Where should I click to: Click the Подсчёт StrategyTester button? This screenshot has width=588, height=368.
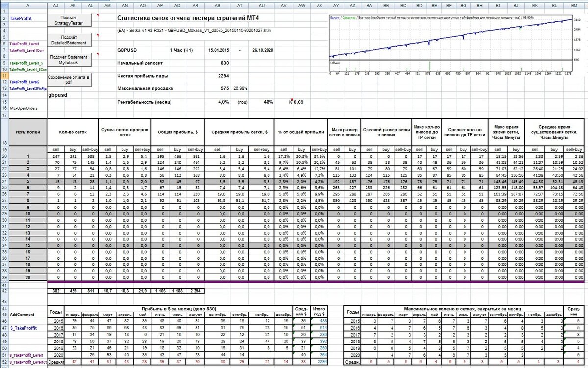pyautogui.click(x=69, y=20)
